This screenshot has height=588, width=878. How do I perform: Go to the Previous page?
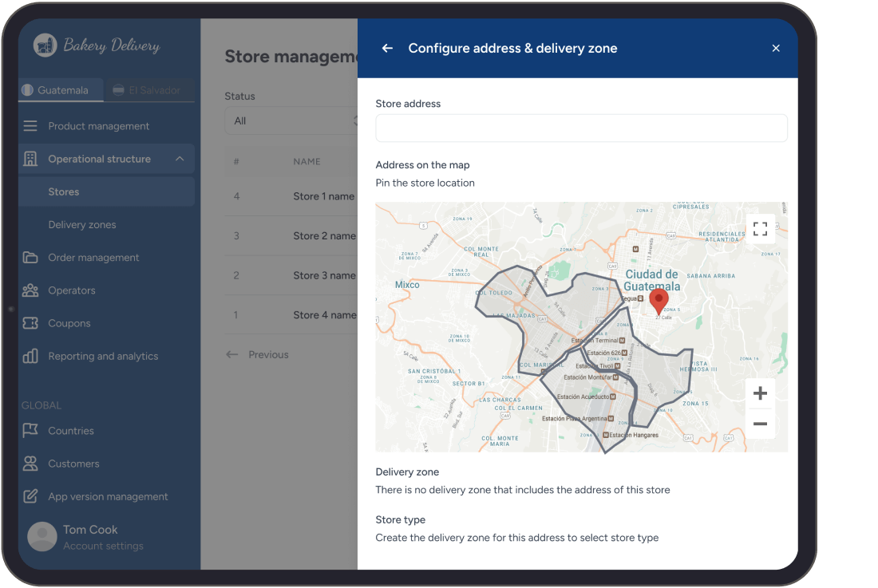[x=258, y=355]
